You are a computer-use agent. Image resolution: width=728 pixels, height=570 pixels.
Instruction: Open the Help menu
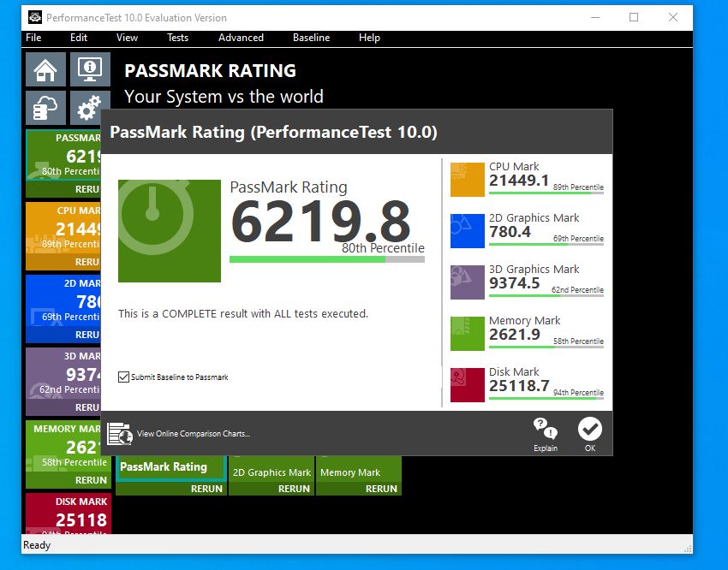pos(370,38)
